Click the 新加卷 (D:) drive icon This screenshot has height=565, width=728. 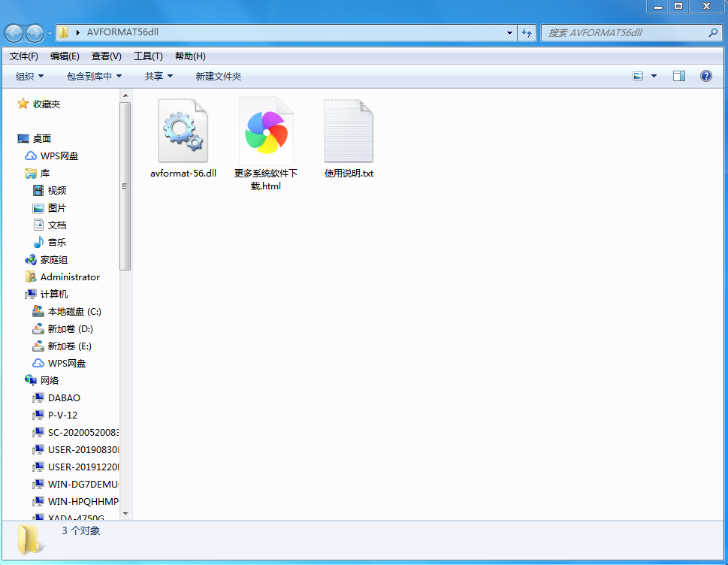coord(38,328)
